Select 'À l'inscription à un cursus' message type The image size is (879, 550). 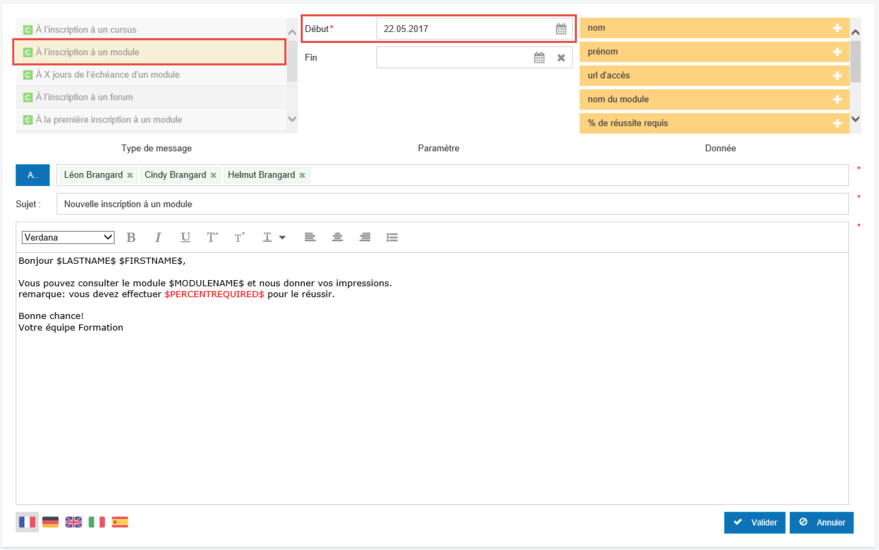pyautogui.click(x=86, y=30)
